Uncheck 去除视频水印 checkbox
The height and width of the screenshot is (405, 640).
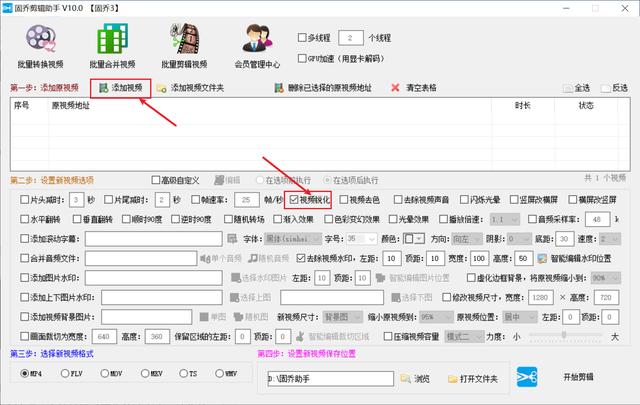click(301, 258)
